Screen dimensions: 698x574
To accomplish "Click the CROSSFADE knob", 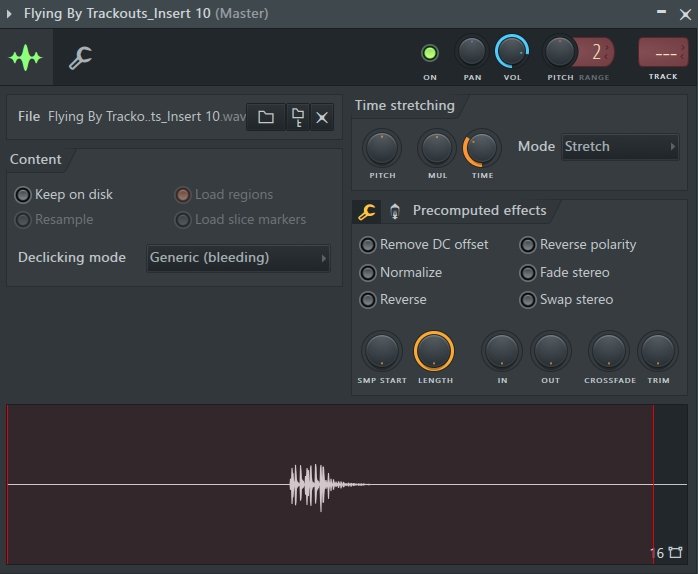I will click(609, 351).
